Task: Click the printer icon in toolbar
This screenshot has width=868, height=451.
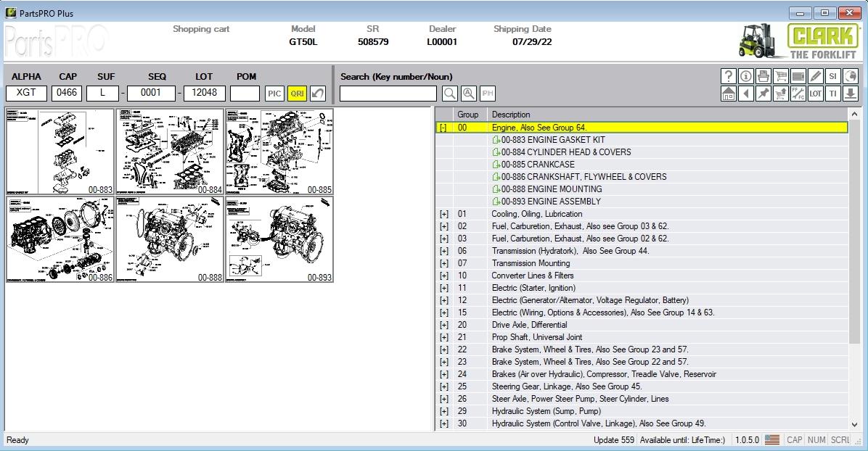Action: tap(763, 76)
